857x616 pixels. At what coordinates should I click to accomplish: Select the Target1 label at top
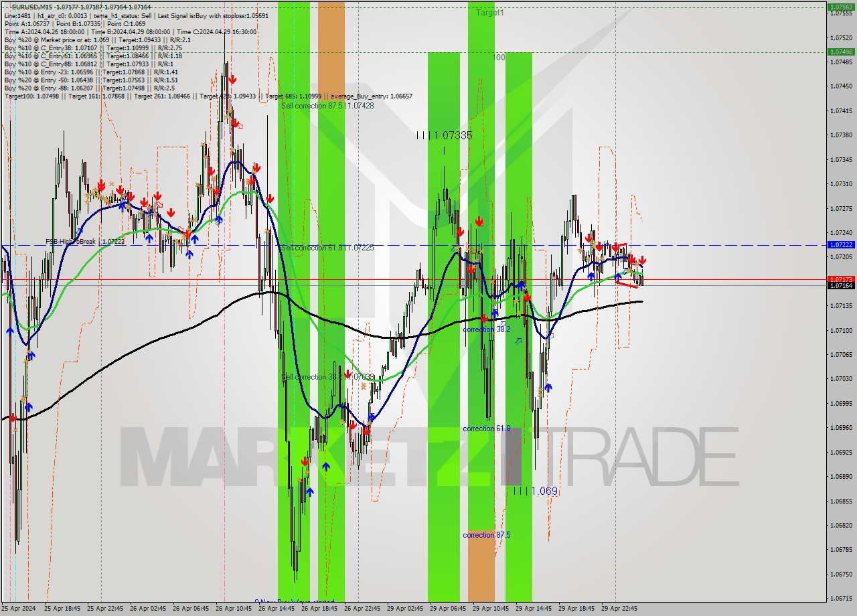pos(490,13)
